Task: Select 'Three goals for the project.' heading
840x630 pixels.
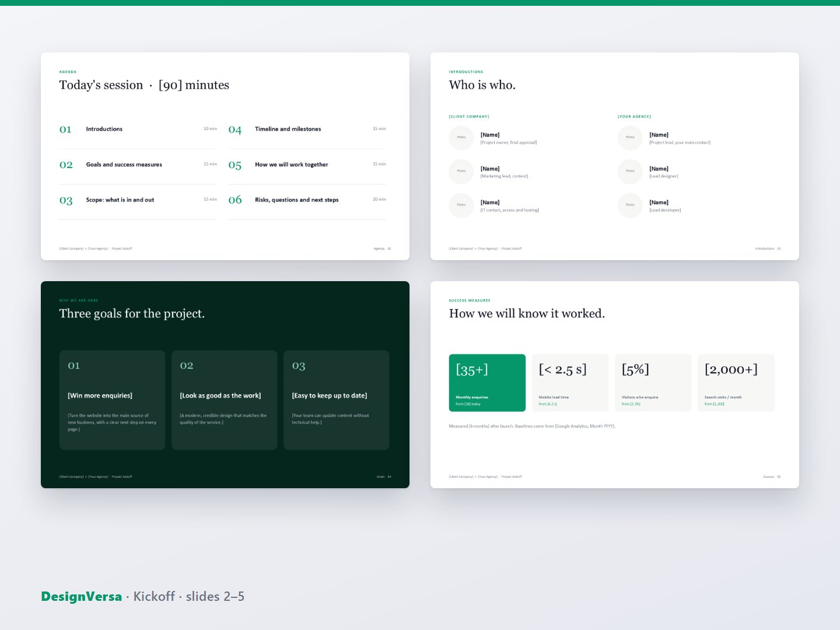Action: click(x=132, y=314)
